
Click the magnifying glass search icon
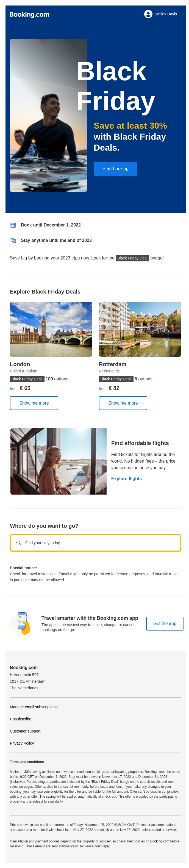click(x=18, y=543)
